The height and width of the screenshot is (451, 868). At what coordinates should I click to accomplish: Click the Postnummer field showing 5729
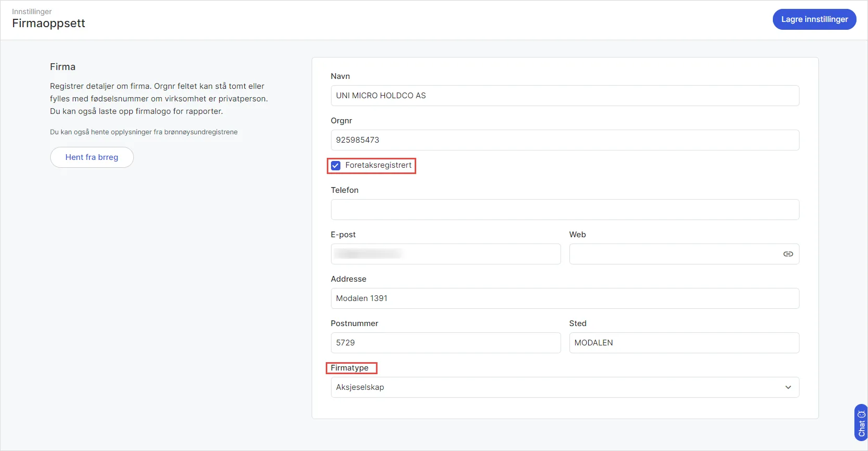point(446,343)
